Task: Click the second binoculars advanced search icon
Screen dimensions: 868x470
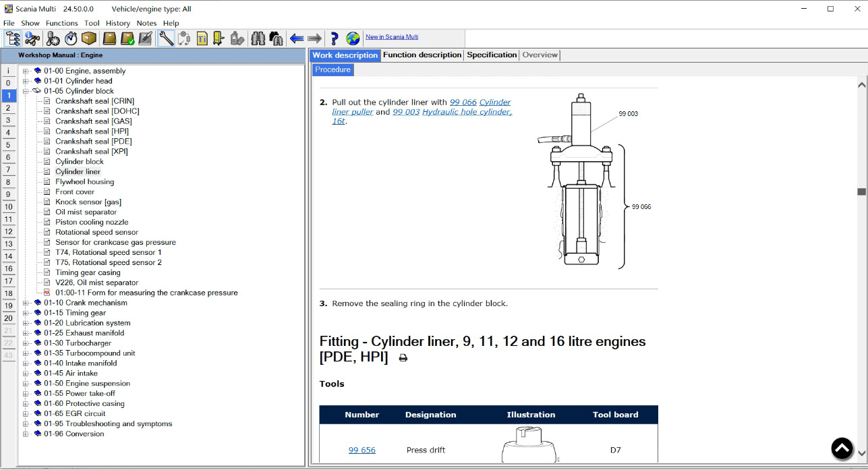Action: [x=276, y=38]
